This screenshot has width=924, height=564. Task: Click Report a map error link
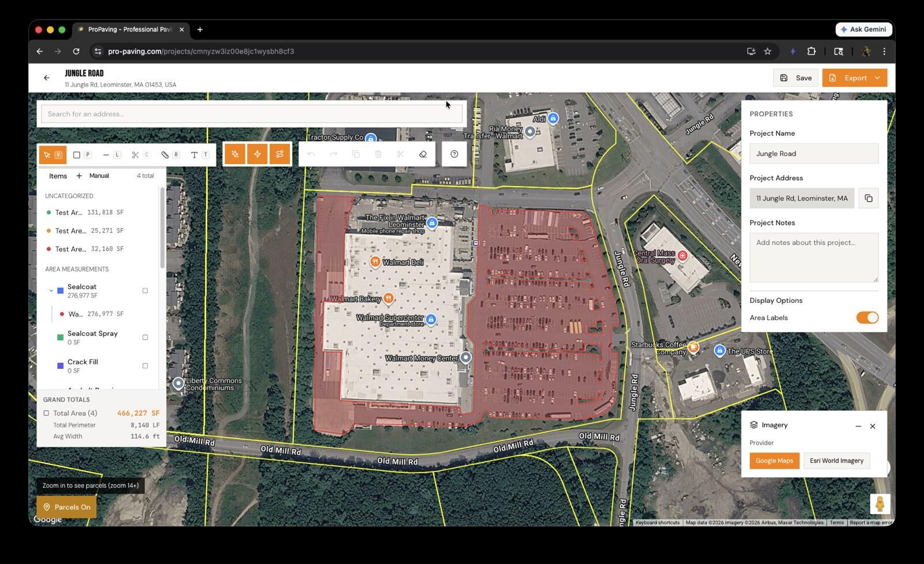(871, 522)
